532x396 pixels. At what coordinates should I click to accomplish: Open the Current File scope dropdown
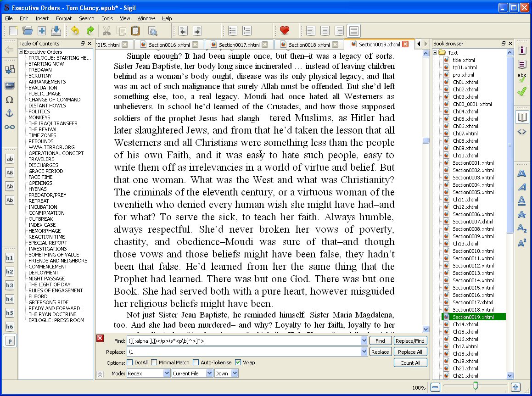(x=192, y=373)
